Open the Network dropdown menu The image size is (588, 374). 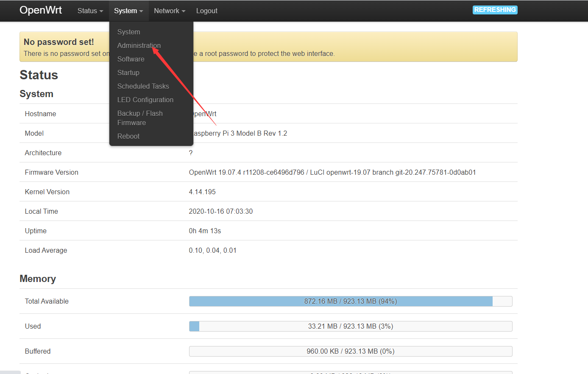pyautogui.click(x=170, y=11)
